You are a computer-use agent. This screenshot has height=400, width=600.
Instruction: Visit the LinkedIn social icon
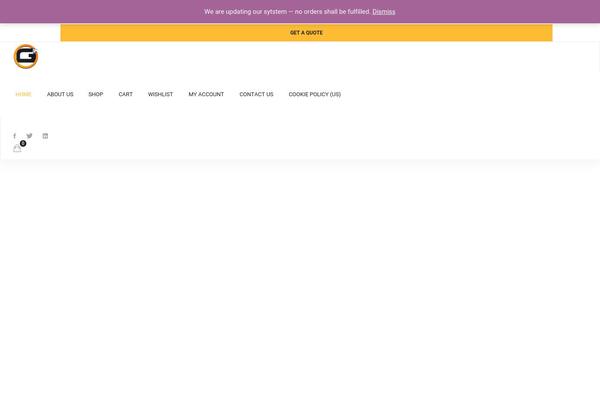click(x=45, y=136)
